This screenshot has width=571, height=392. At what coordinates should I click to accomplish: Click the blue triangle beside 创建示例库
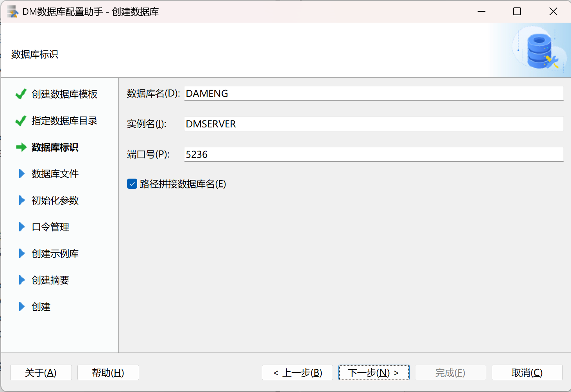(22, 254)
